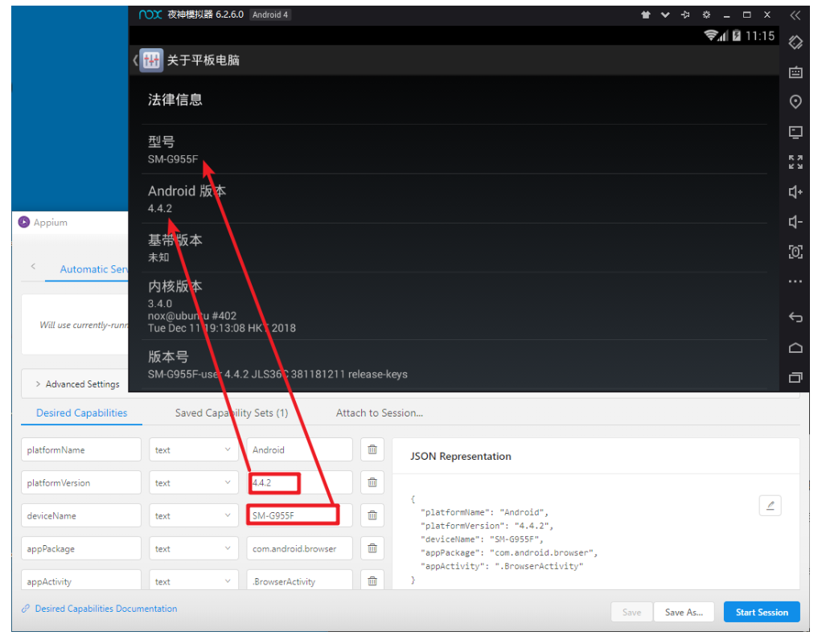The width and height of the screenshot is (822, 644).
Task: Open 法律信息 legal information entry
Action: 454,100
